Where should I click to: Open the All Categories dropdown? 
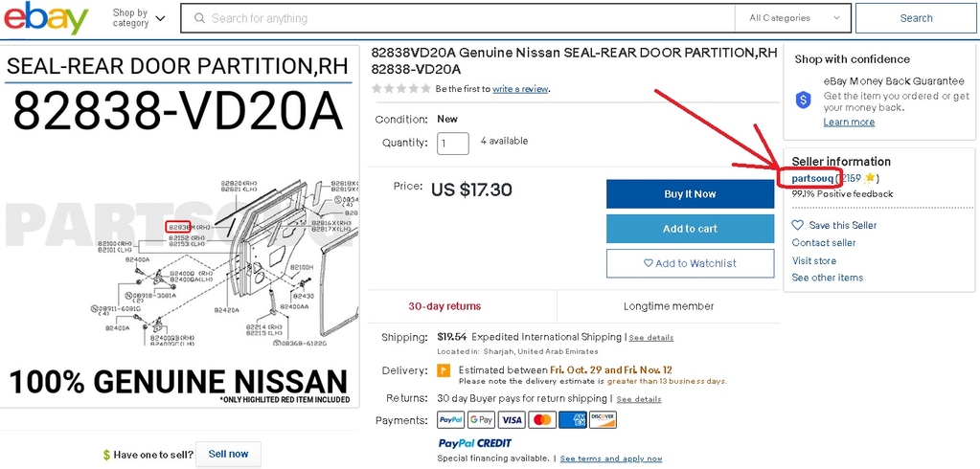coord(794,18)
